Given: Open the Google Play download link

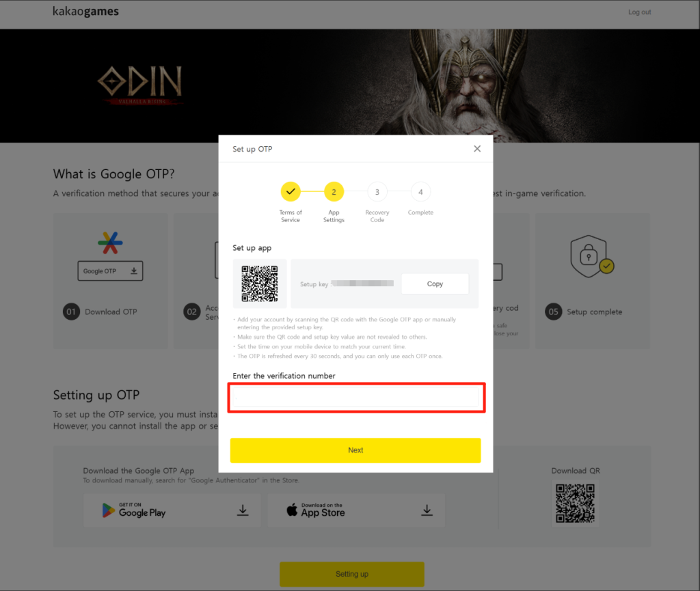Looking at the screenshot, I should pos(172,510).
